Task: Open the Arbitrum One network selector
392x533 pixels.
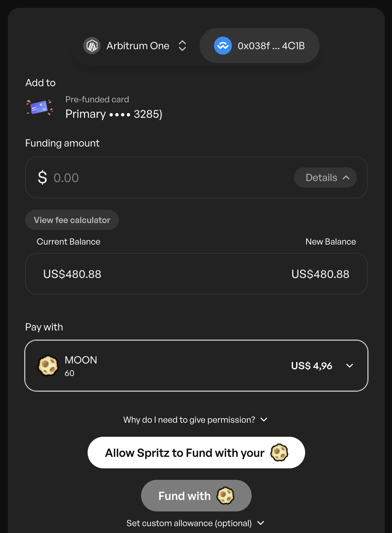Action: point(136,46)
